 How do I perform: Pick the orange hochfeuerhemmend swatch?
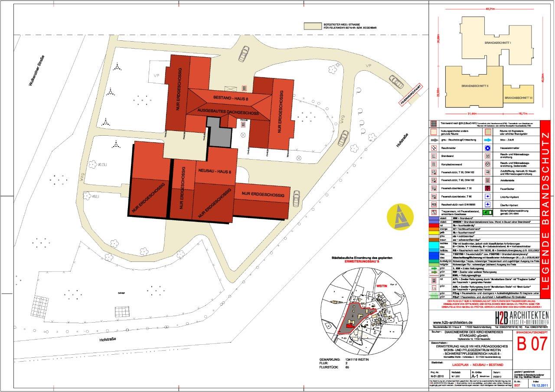coord(434,229)
